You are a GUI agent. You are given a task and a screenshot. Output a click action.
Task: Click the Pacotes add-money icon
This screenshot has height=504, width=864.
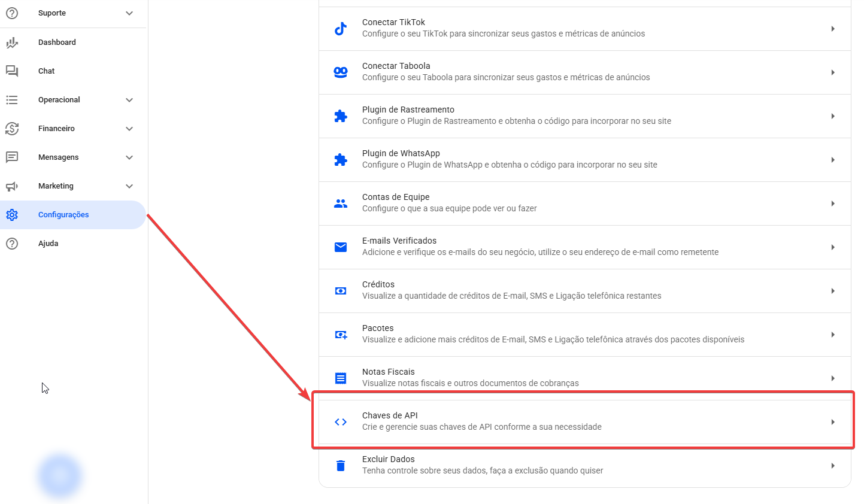[341, 335]
